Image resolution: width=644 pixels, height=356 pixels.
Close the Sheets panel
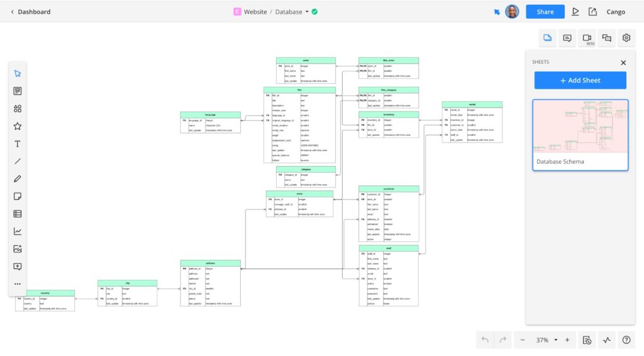click(623, 62)
